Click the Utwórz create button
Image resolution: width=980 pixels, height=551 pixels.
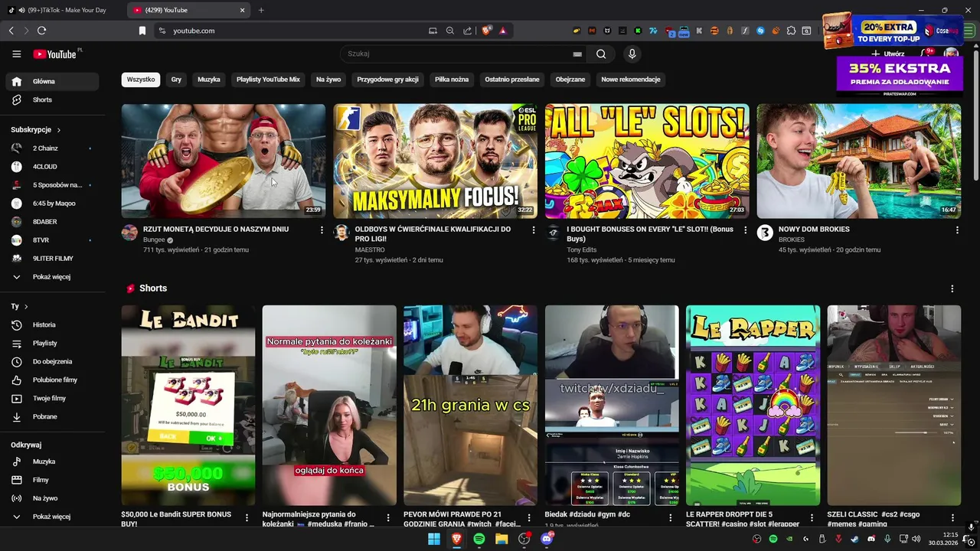(889, 54)
